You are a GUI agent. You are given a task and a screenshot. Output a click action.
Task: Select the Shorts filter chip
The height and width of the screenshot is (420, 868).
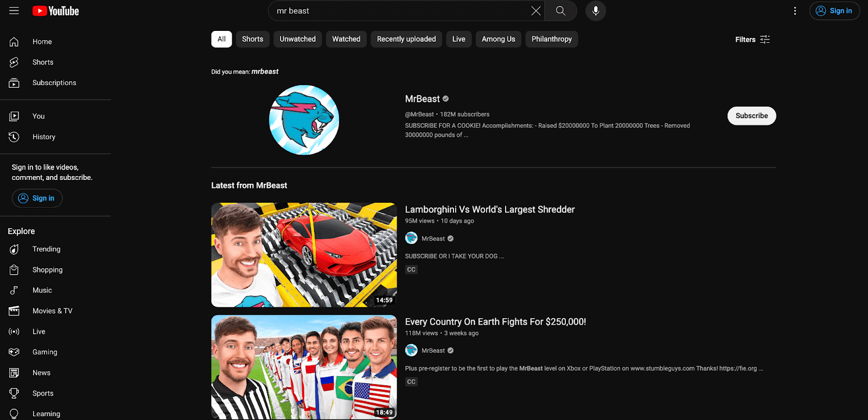click(x=252, y=39)
